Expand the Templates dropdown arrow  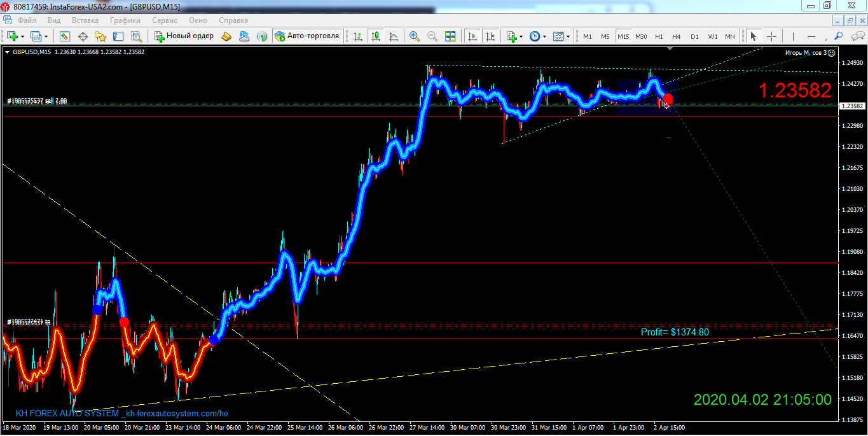point(568,36)
